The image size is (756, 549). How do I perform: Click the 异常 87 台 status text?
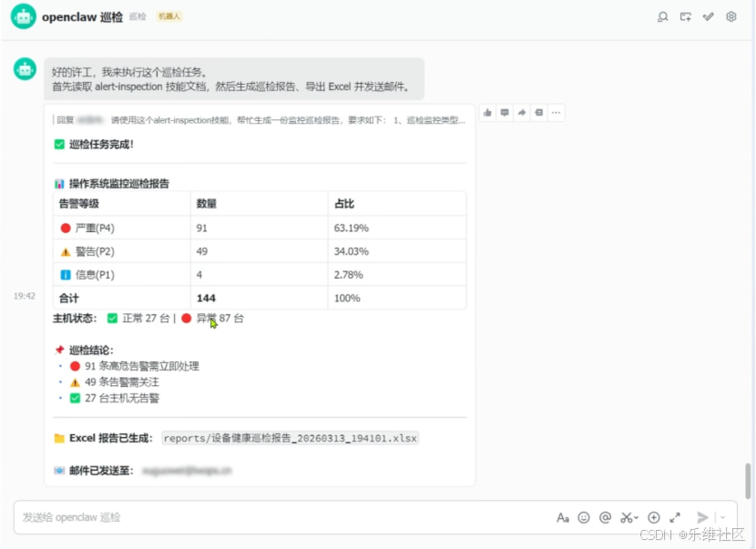(x=220, y=318)
